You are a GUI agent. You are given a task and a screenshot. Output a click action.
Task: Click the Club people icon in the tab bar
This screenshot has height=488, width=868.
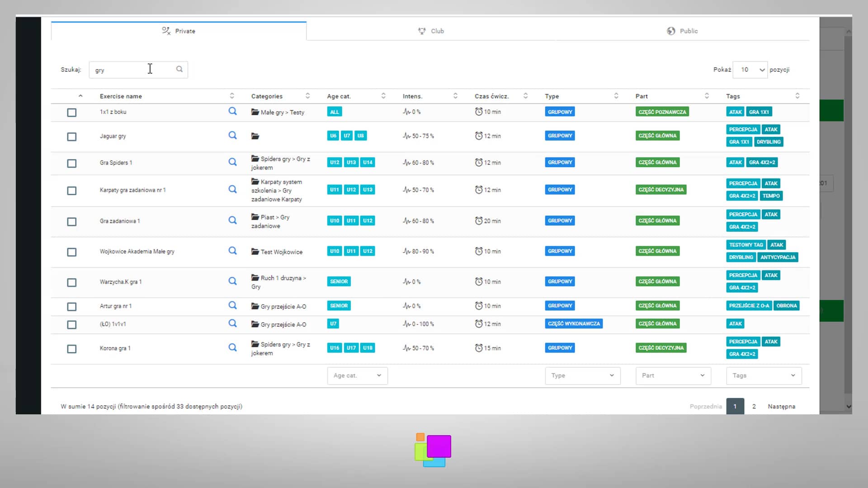coord(421,31)
